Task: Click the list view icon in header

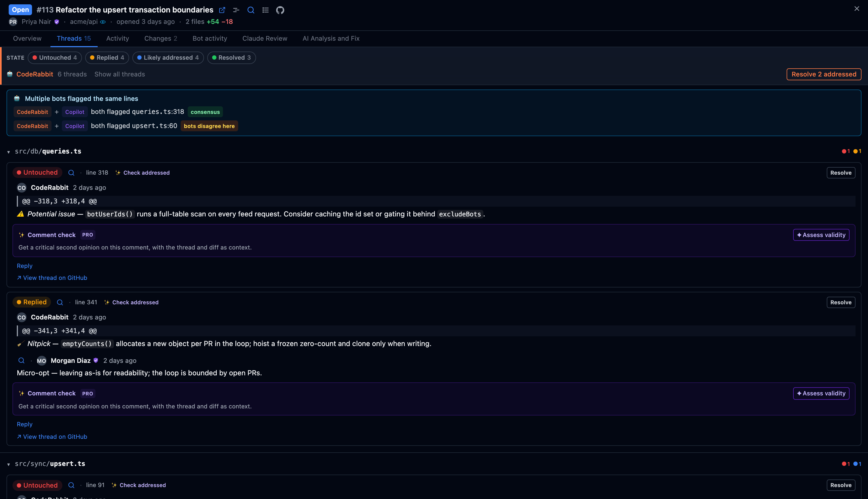Action: coord(266,10)
